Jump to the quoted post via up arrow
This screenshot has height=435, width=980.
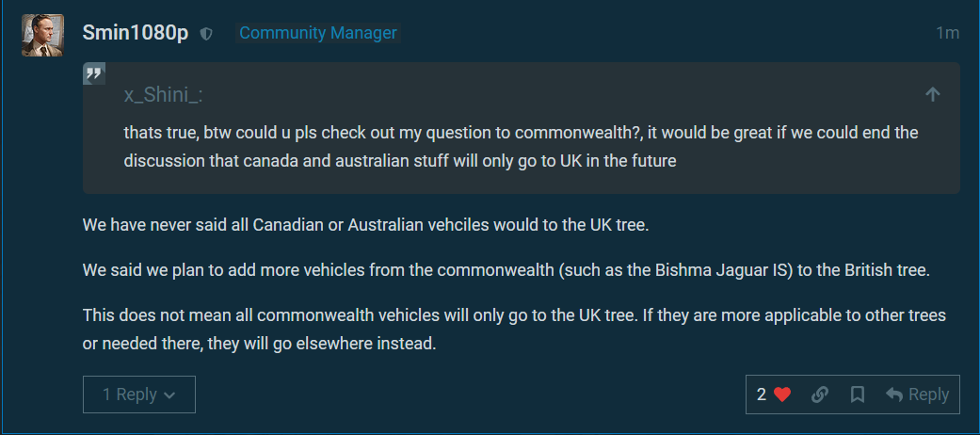click(x=933, y=94)
